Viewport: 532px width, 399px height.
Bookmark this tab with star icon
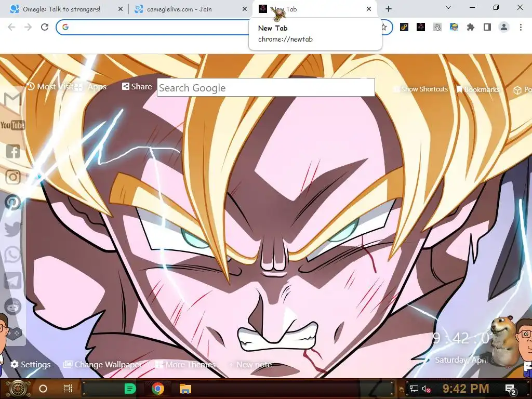pos(384,27)
